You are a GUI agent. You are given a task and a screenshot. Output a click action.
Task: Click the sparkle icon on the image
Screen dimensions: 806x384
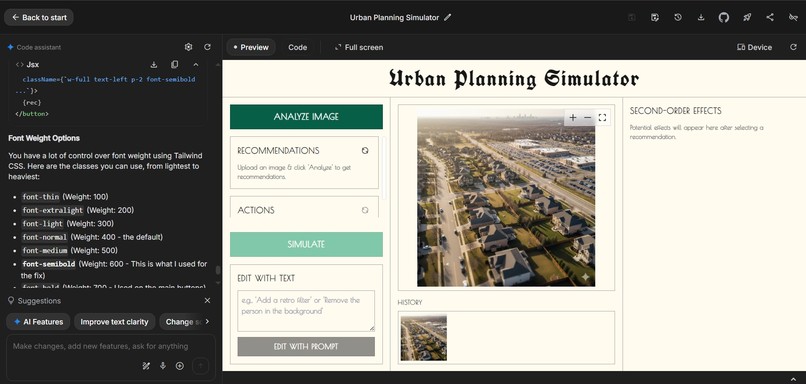[x=585, y=278]
